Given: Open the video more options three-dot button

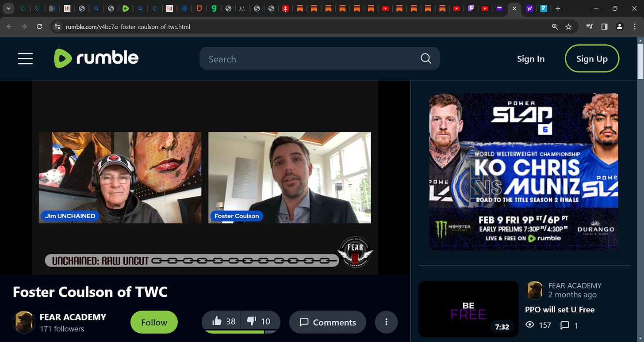Looking at the screenshot, I should pos(386,322).
